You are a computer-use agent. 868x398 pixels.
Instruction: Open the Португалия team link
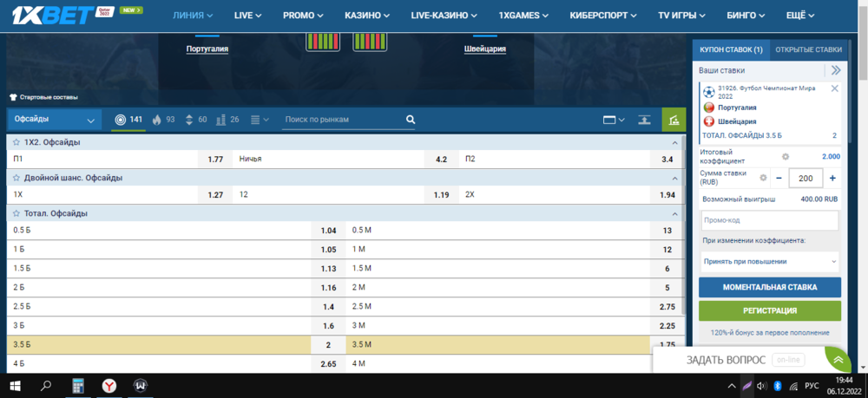(207, 49)
